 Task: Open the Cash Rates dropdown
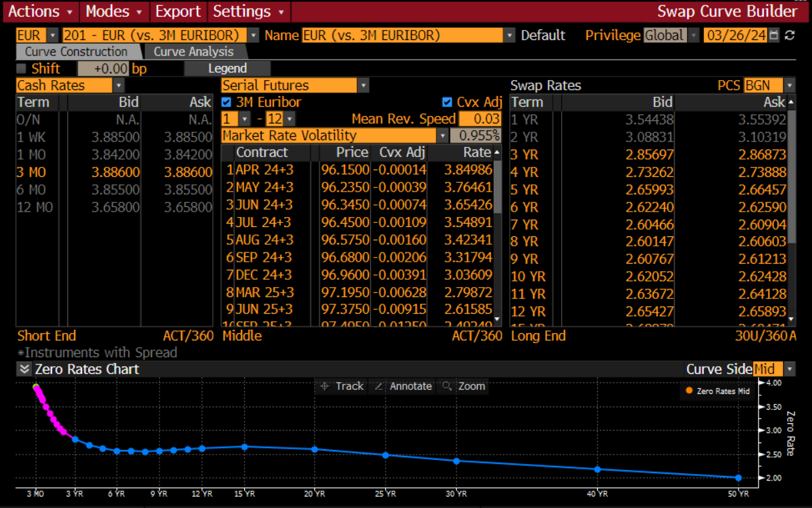[x=119, y=85]
